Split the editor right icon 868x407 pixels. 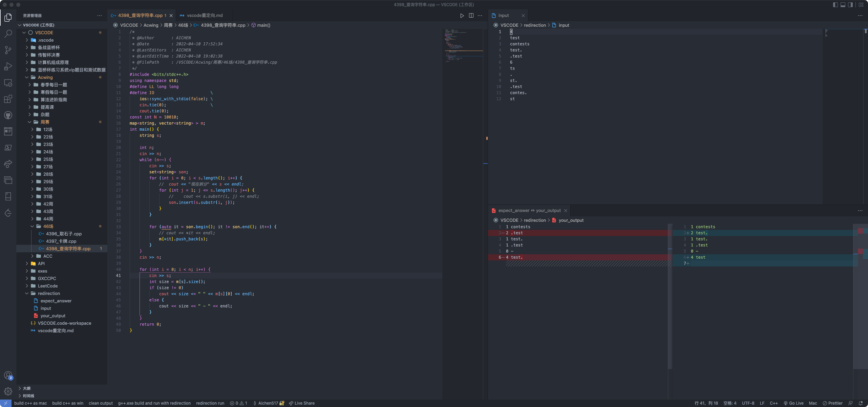click(471, 16)
